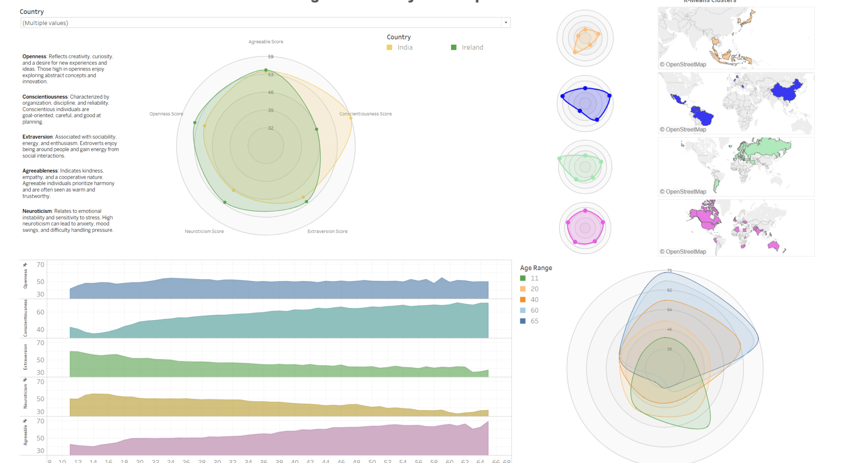The image size is (868, 463).
Task: Select the green swatch for Age Range 11
Action: [x=523, y=278]
